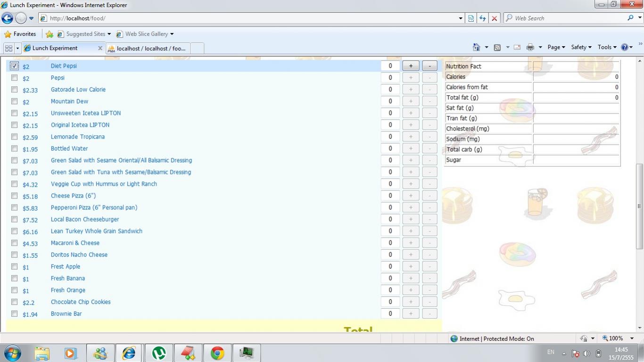Click the Refresh page icon in address bar
Image resolution: width=644 pixels, height=362 pixels.
point(482,18)
